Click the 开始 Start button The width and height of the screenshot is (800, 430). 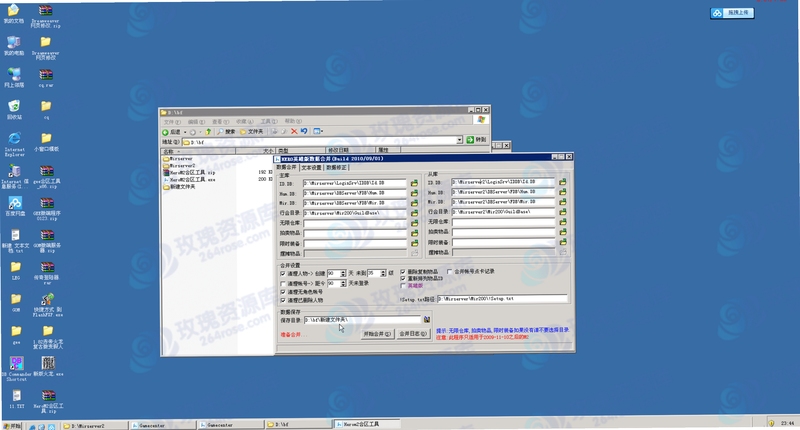pyautogui.click(x=12, y=425)
